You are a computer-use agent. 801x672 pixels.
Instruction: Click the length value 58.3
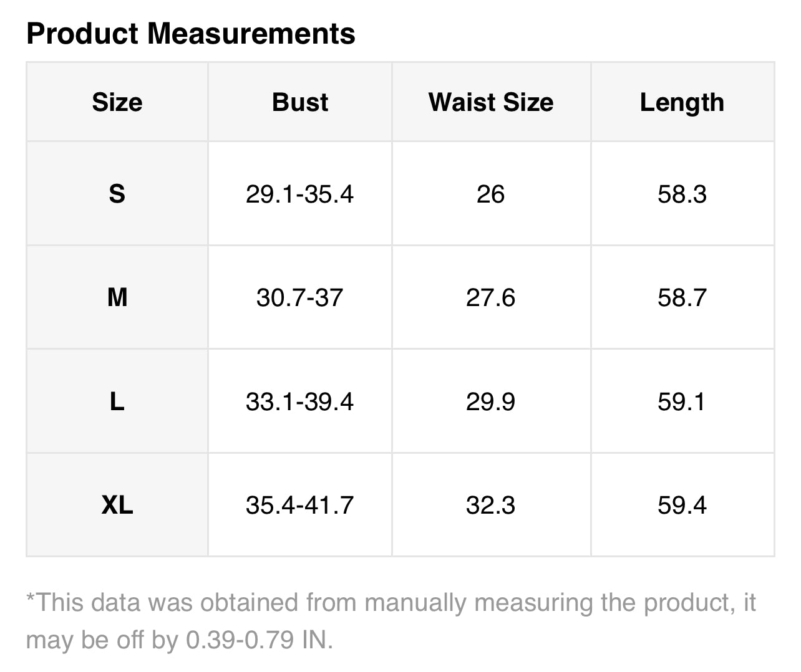coord(682,194)
